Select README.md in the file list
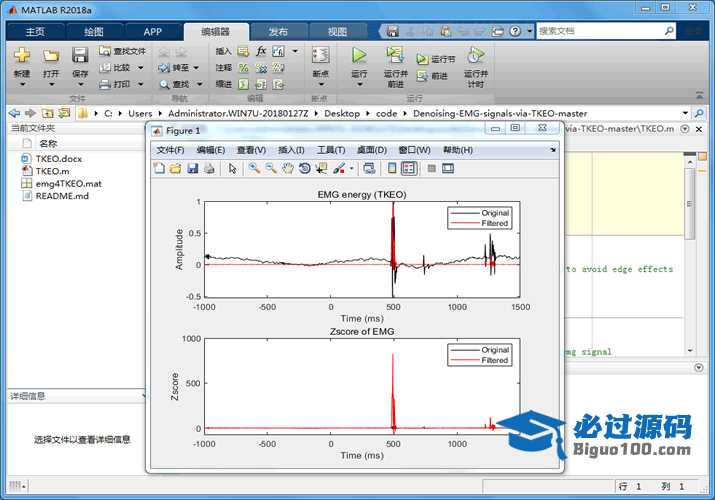The image size is (715, 500). point(62,196)
